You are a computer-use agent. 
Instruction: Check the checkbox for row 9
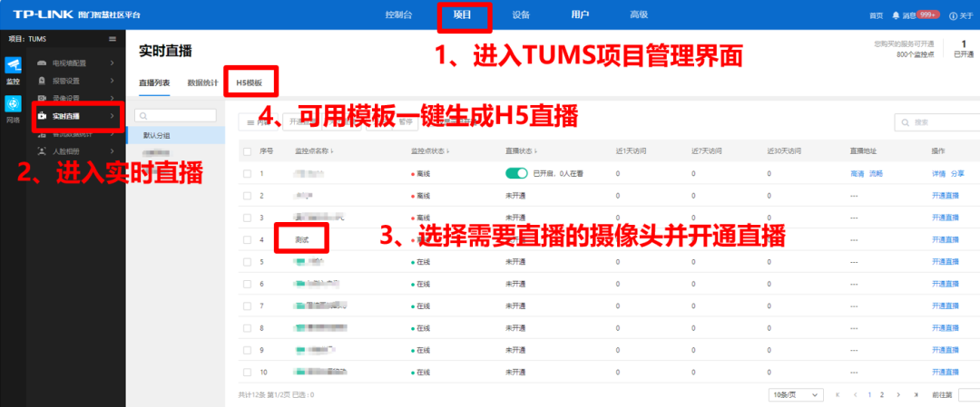(247, 350)
